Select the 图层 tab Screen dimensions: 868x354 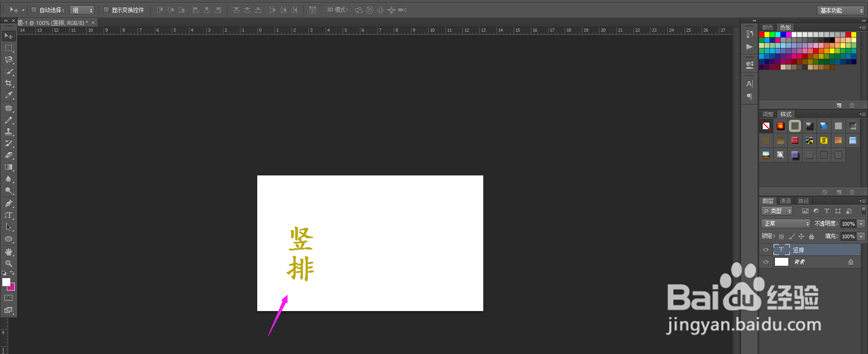[x=768, y=201]
